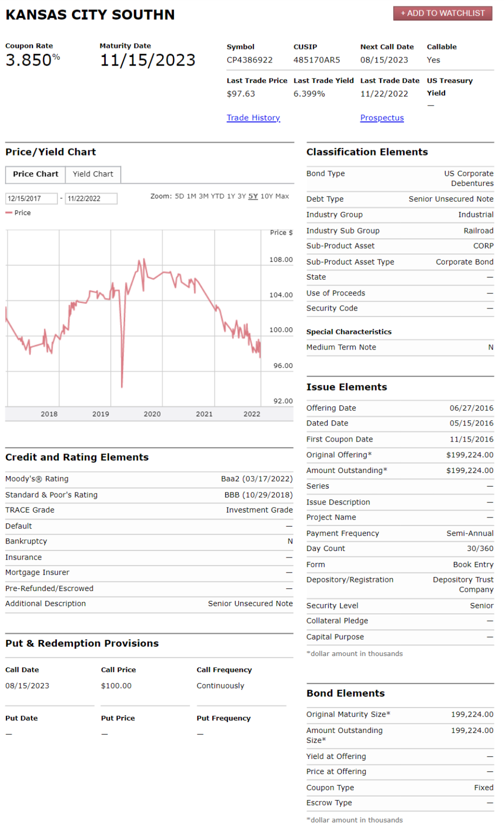Set chart zoom to YTD
The image size is (504, 831).
click(x=217, y=196)
